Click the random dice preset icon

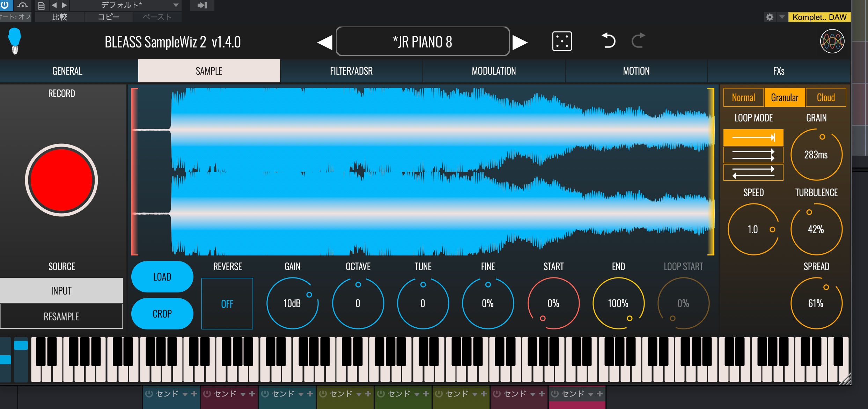[x=562, y=42]
